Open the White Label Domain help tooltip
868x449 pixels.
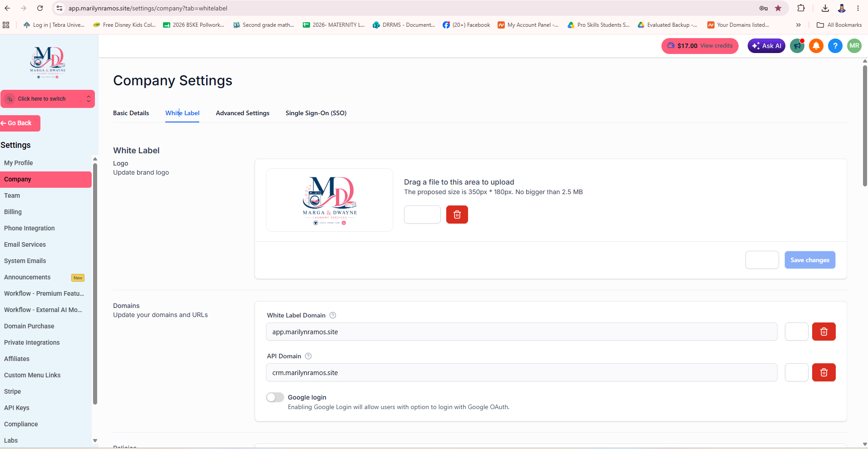[333, 315]
